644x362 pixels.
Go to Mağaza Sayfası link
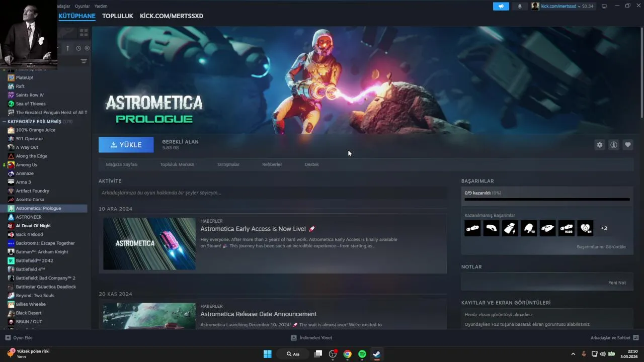tap(122, 164)
